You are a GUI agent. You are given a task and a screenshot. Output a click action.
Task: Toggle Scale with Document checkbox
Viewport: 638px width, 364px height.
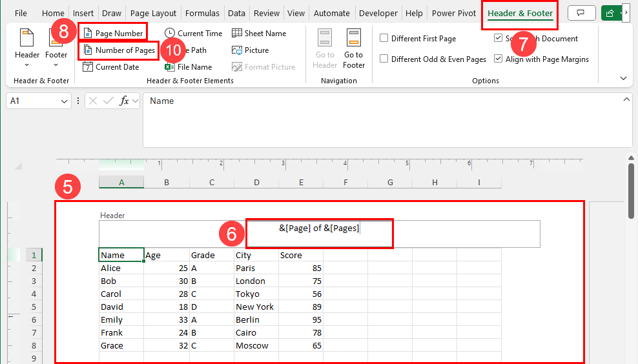click(x=498, y=38)
